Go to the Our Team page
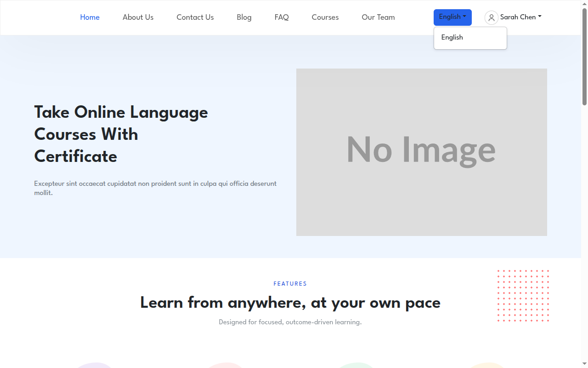 pos(378,17)
